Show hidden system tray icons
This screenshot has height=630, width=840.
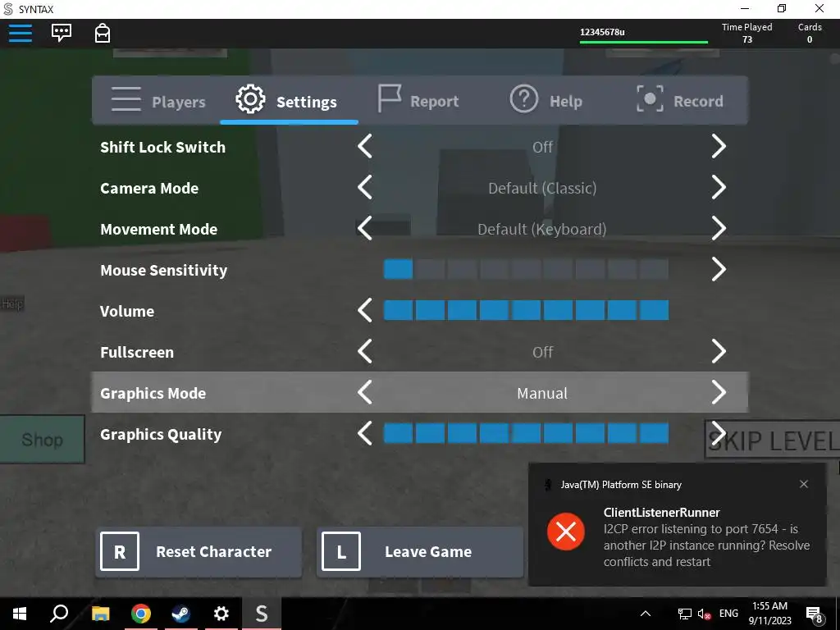646,614
